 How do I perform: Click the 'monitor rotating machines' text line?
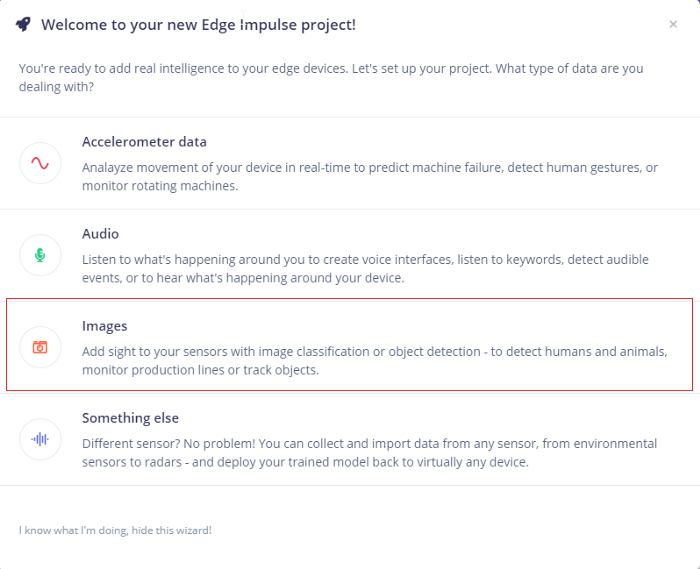coord(160,186)
